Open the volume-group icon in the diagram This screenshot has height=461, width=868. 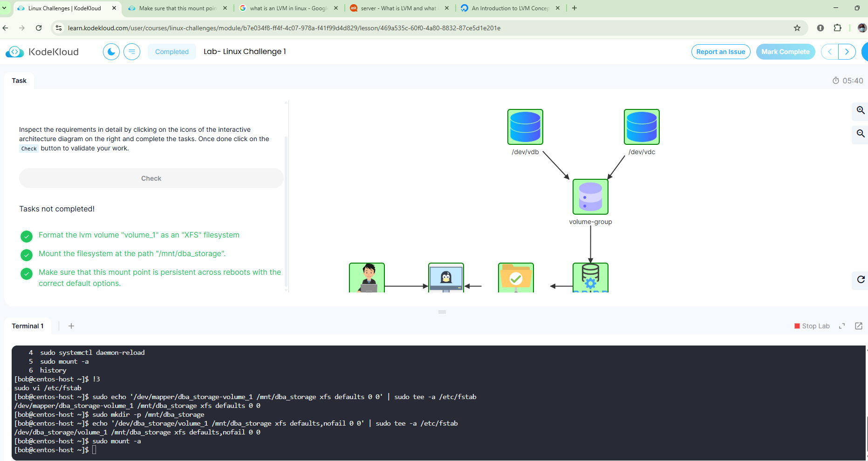pos(590,197)
